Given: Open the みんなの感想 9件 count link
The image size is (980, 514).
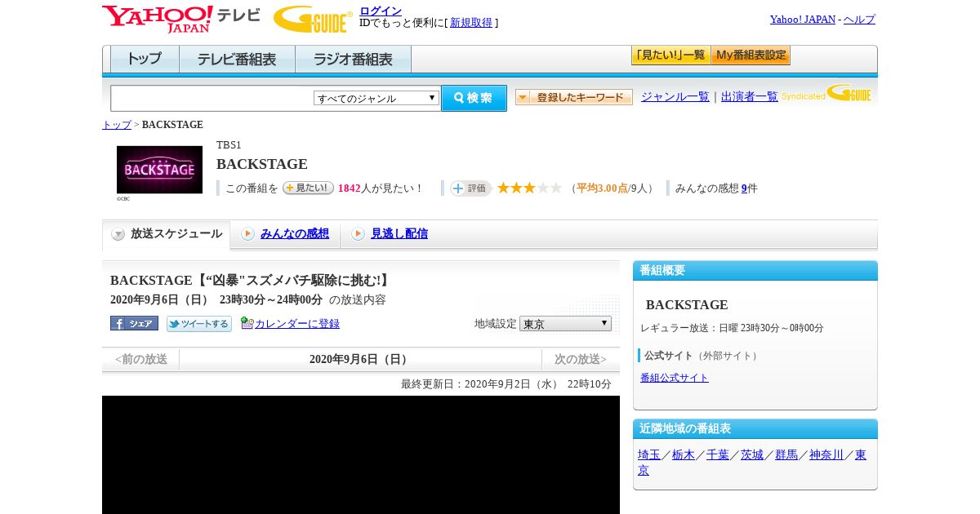Looking at the screenshot, I should pyautogui.click(x=744, y=188).
